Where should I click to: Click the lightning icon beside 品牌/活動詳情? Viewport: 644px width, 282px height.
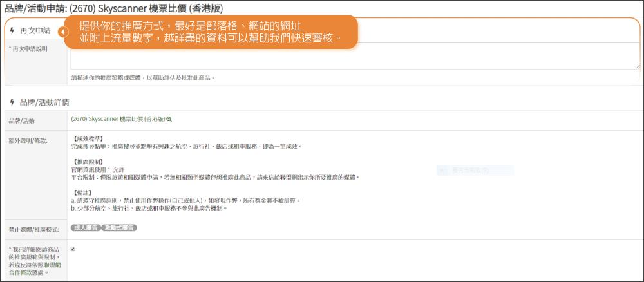tap(12, 102)
